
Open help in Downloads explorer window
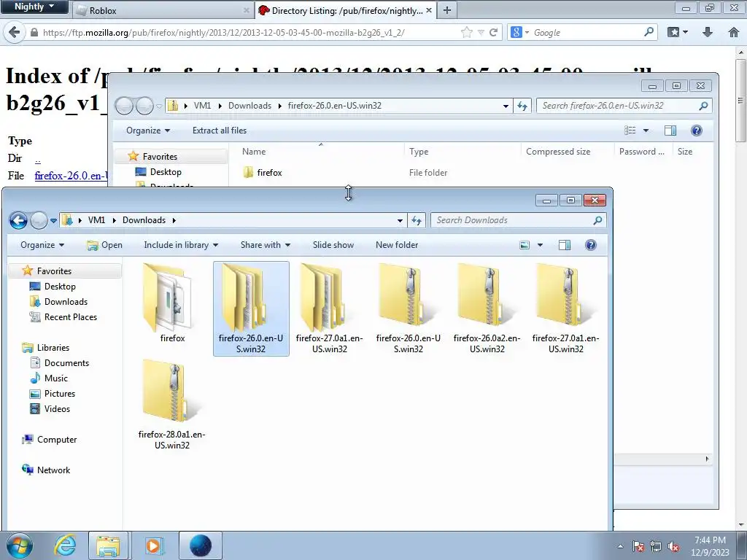coord(591,245)
